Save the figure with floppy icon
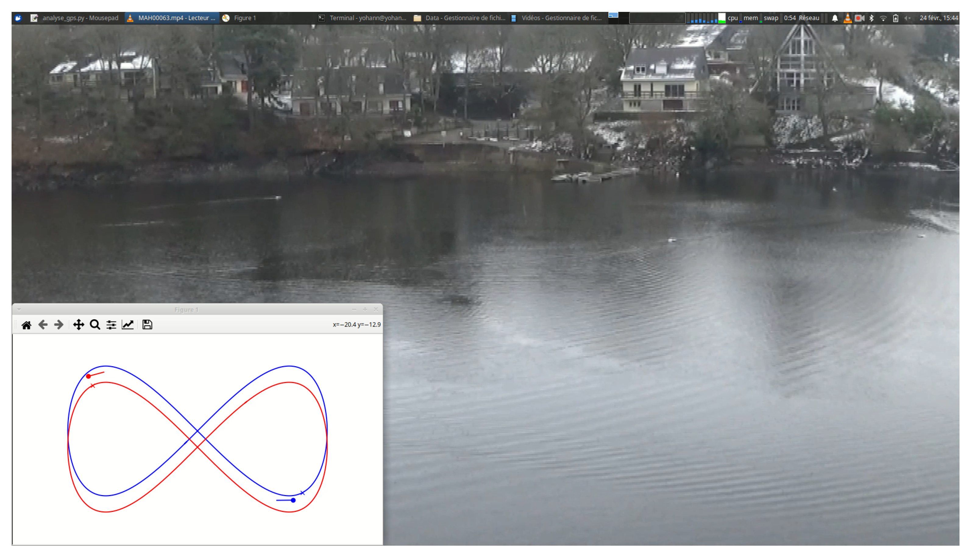The width and height of the screenshot is (972, 560). [147, 325]
